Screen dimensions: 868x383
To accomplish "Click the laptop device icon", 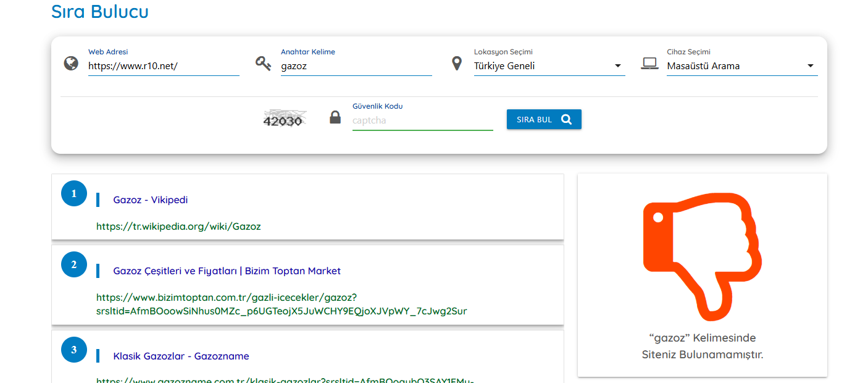I will tap(649, 63).
